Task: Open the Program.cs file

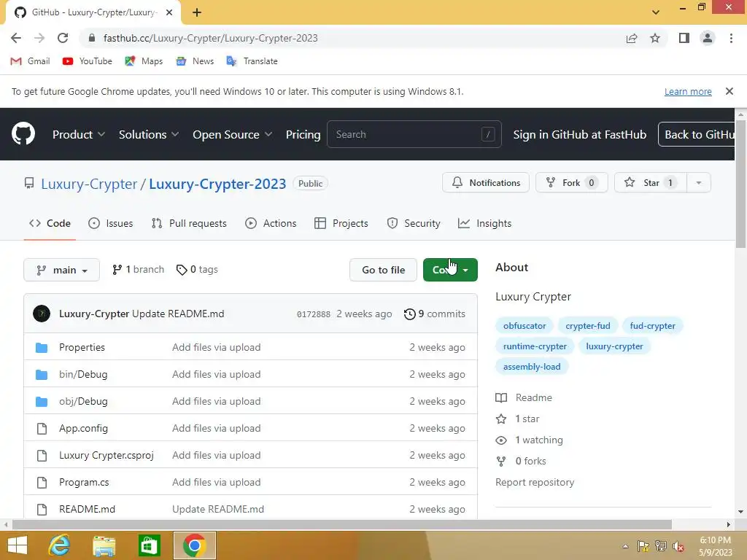Action: (x=84, y=483)
